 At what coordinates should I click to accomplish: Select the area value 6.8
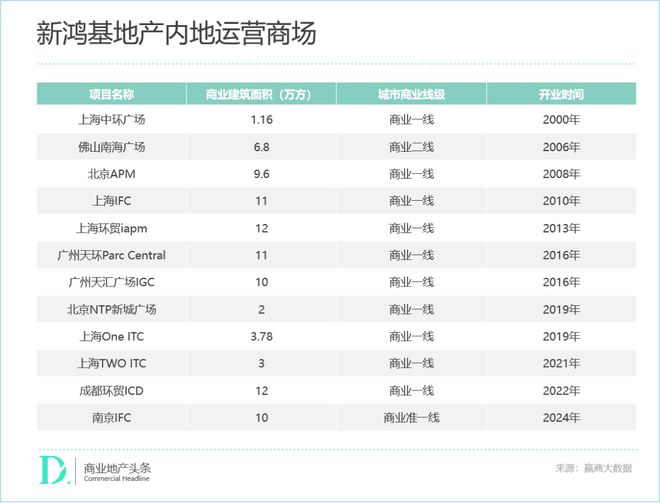click(x=261, y=147)
